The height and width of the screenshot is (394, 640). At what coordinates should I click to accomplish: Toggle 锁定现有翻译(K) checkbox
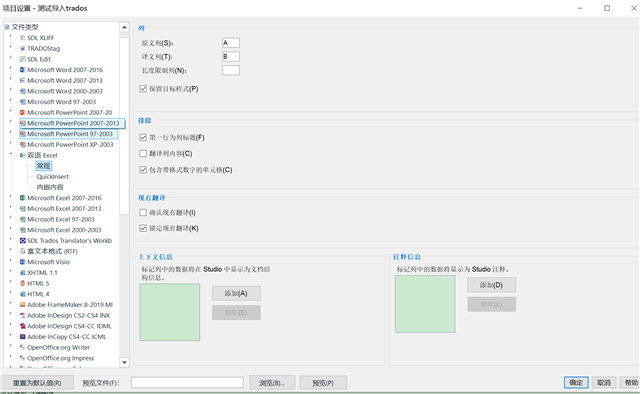click(143, 228)
